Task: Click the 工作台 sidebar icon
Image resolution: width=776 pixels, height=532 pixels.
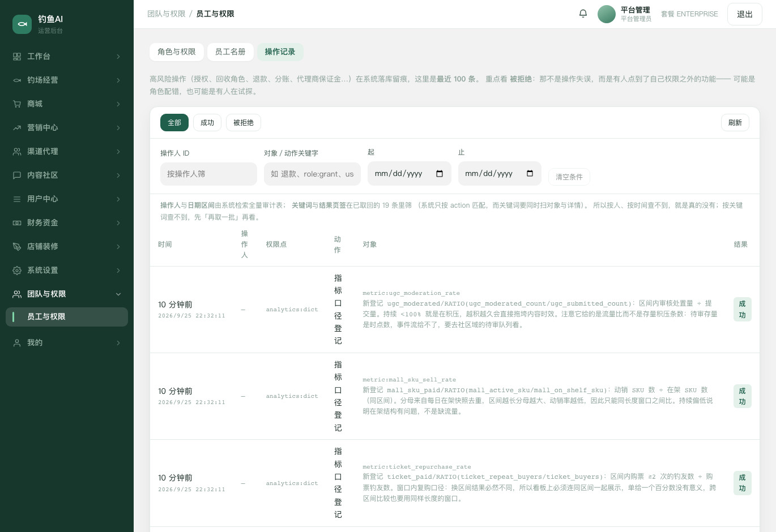Action: (17, 57)
